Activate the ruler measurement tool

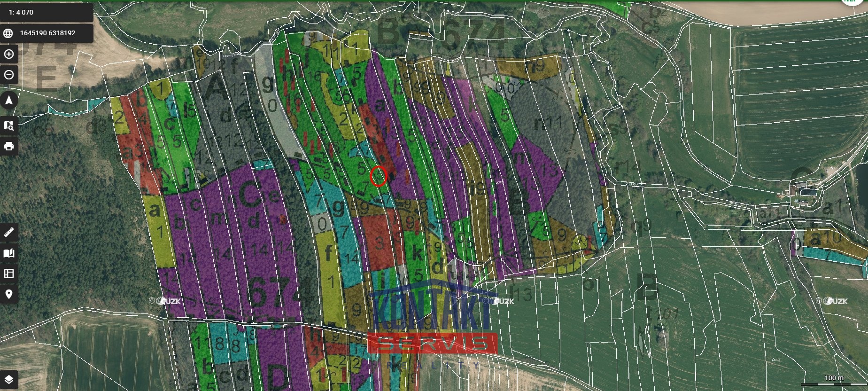[x=8, y=232]
